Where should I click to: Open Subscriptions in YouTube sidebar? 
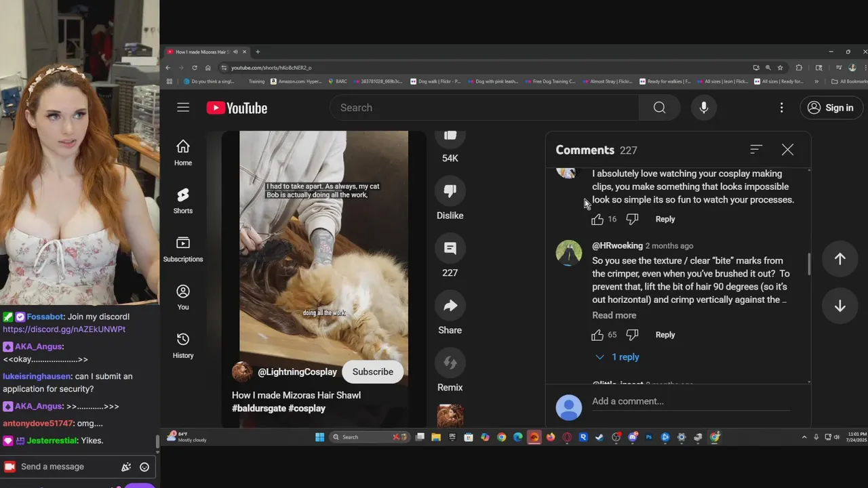coord(183,249)
